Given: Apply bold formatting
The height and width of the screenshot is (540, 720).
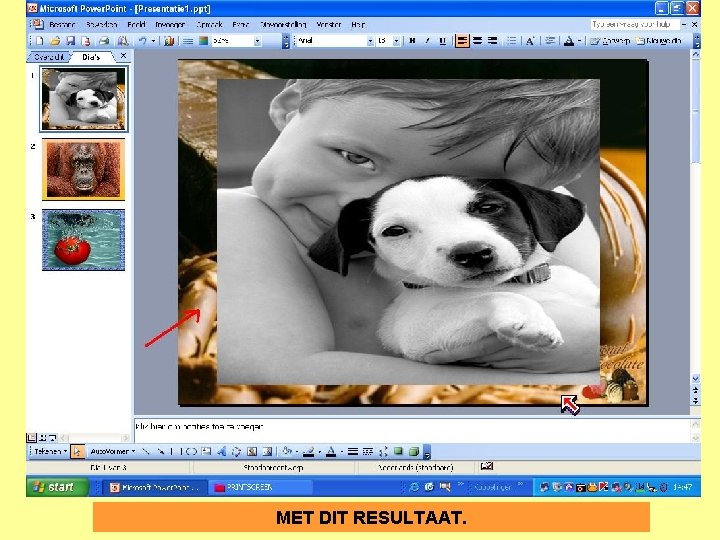Looking at the screenshot, I should [412, 41].
